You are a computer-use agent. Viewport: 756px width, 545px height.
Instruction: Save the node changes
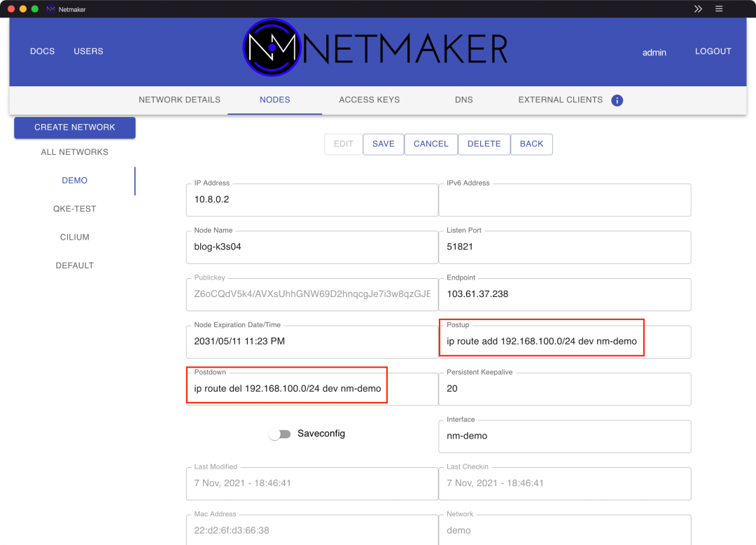(x=384, y=144)
